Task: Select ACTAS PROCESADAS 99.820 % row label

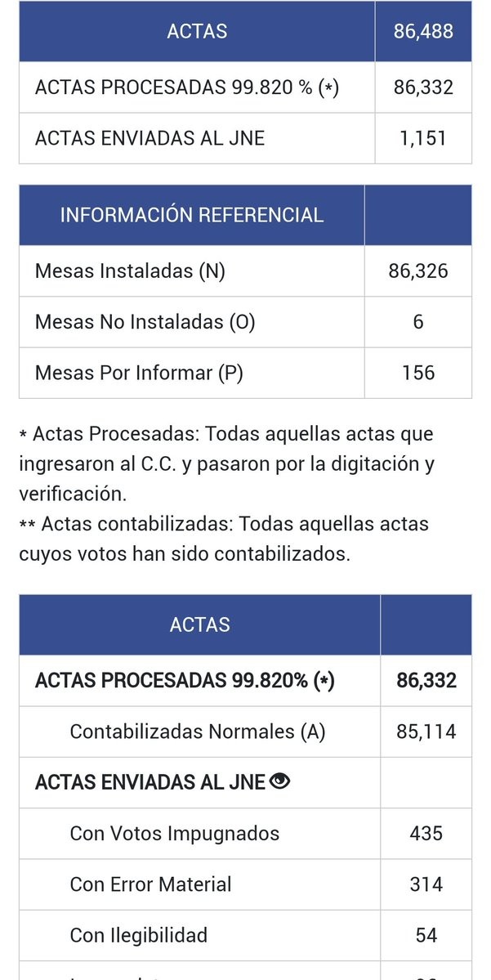Action: pyautogui.click(x=186, y=87)
